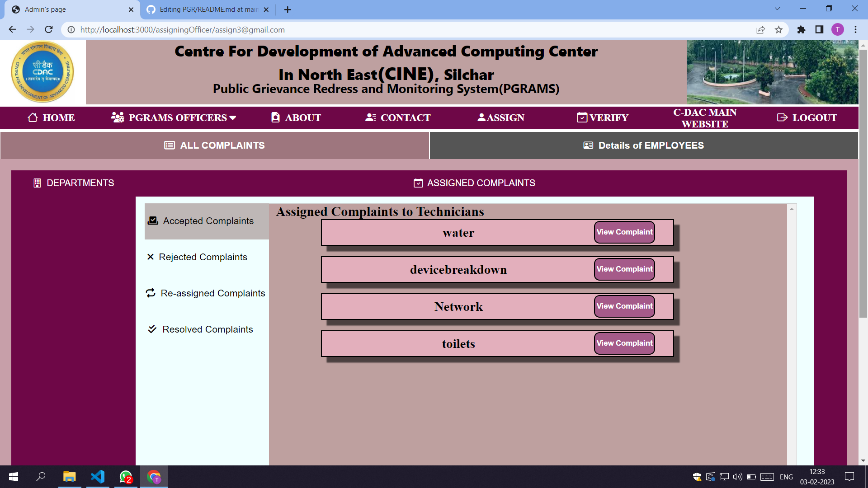The width and height of the screenshot is (868, 488).
Task: Bookmark this page with star icon
Action: (778, 30)
